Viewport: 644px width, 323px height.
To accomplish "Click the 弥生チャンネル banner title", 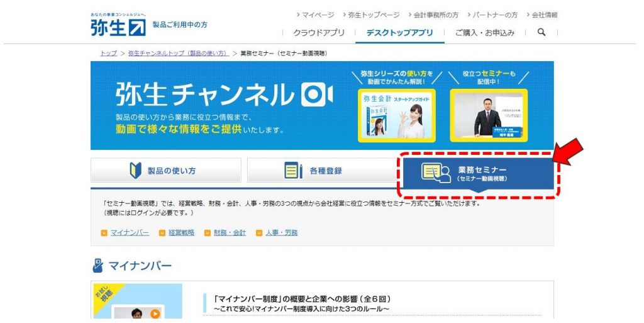I will coord(204,94).
